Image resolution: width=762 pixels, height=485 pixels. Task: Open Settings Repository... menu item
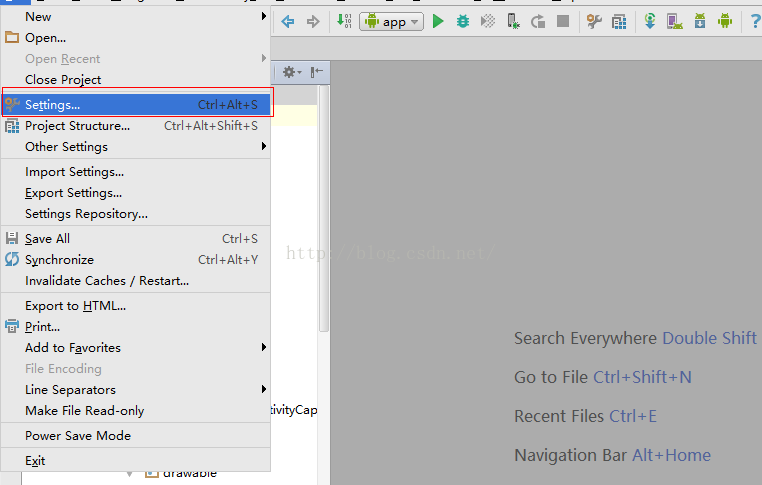[136, 213]
